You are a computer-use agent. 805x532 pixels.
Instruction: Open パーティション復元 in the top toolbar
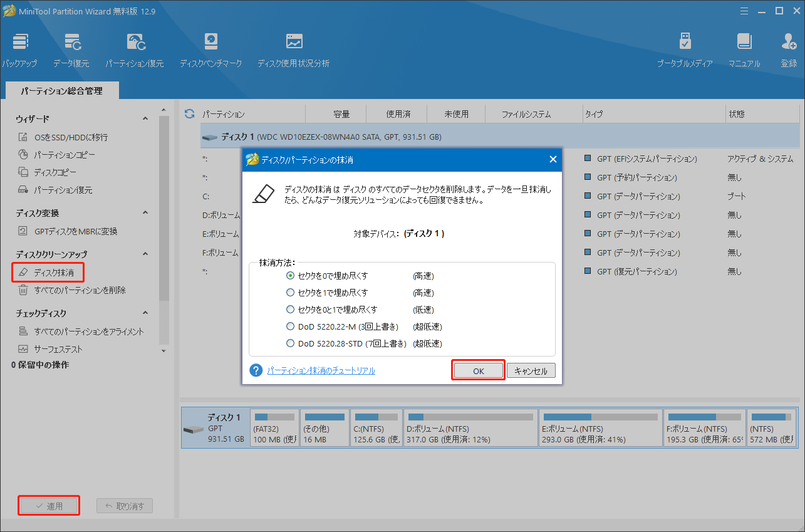(x=134, y=50)
